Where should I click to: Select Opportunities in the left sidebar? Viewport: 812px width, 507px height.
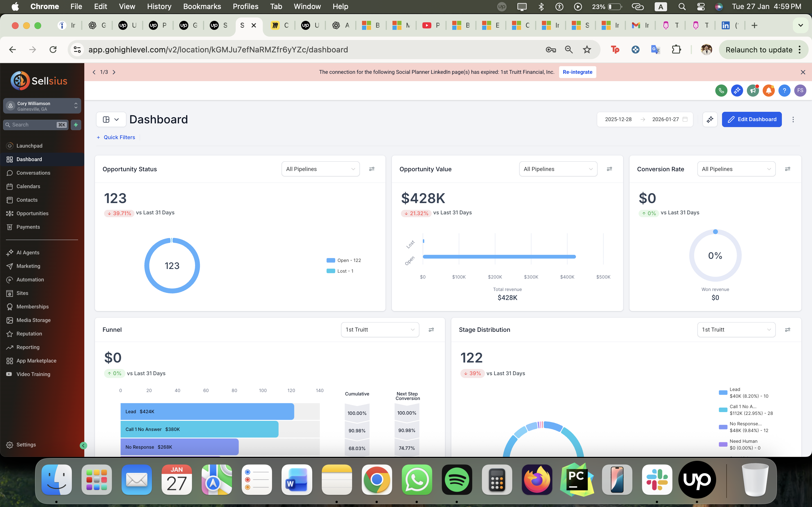(32, 213)
